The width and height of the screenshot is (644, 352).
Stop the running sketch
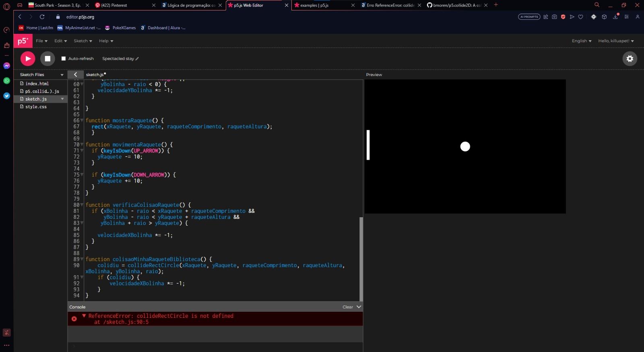(47, 59)
